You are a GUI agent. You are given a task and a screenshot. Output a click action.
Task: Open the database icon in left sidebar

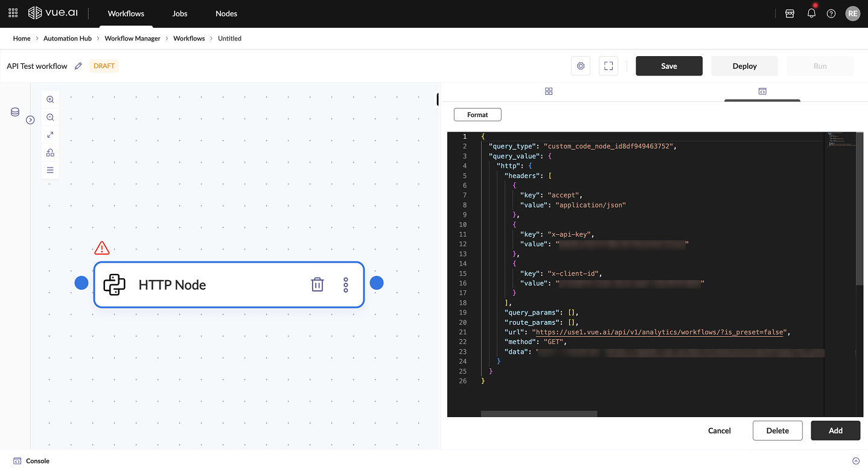(x=15, y=112)
